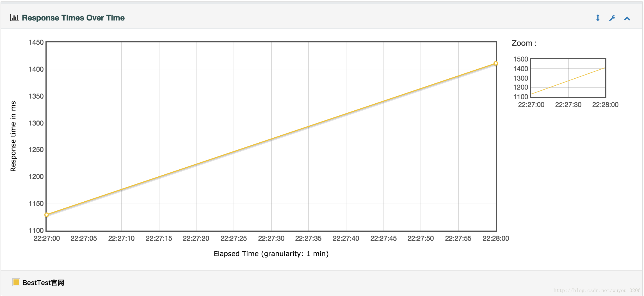Screen dimensions: 644x296
Task: Click the 1450 y-axis tick label
Action: click(x=36, y=42)
